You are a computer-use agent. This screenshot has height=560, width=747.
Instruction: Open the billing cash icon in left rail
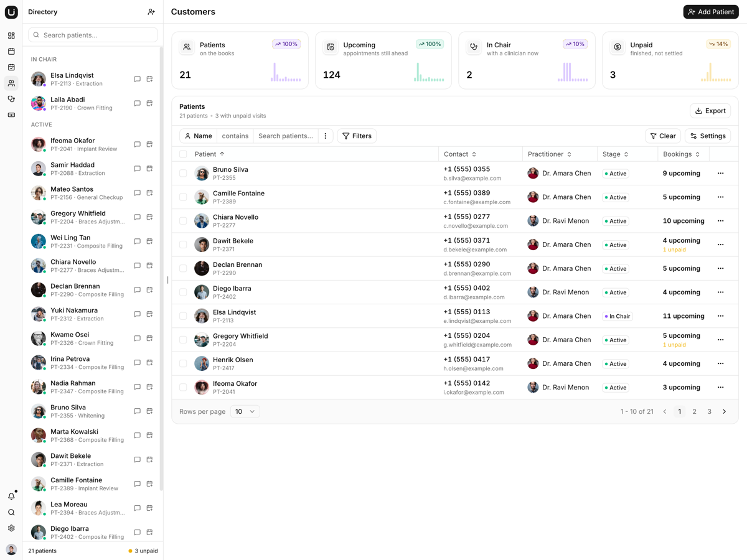click(x=11, y=115)
